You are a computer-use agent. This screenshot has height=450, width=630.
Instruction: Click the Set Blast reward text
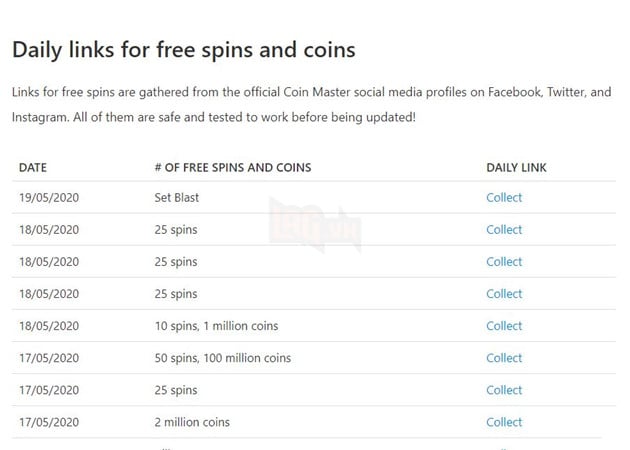coord(177,198)
